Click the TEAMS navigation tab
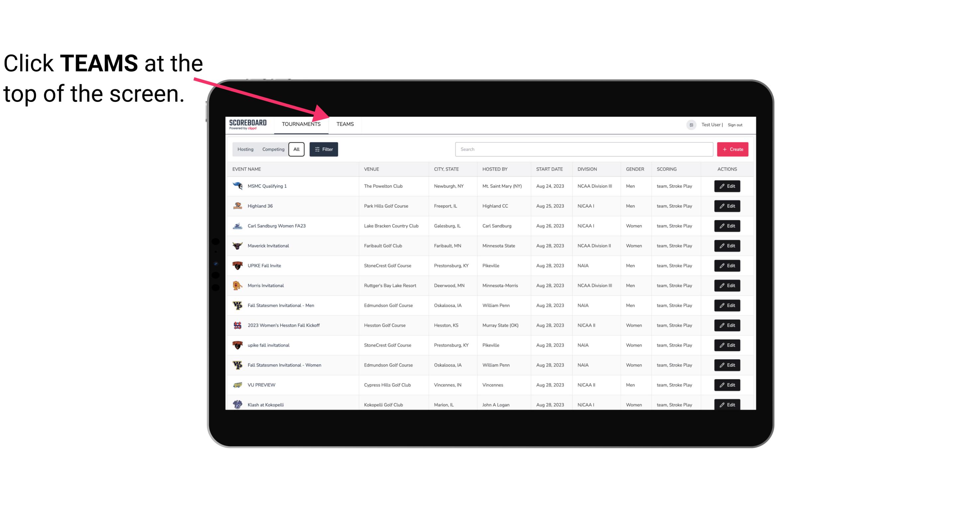This screenshot has height=527, width=980. [344, 125]
